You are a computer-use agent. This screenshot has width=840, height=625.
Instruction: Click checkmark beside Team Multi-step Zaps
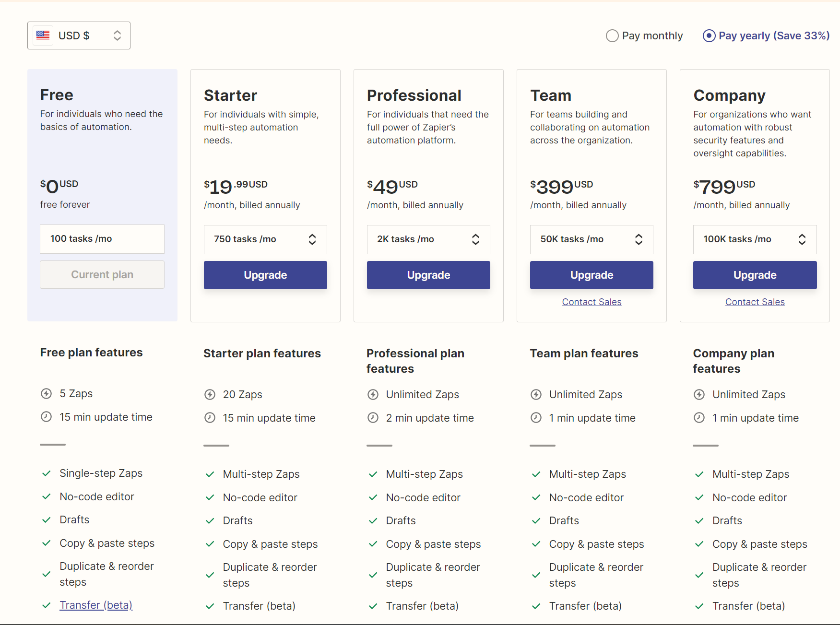click(536, 474)
